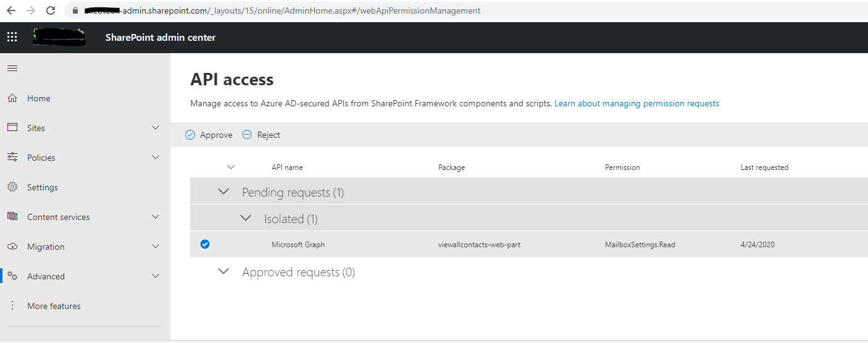The width and height of the screenshot is (868, 343).
Task: Reject the selected permission request
Action: click(x=261, y=135)
